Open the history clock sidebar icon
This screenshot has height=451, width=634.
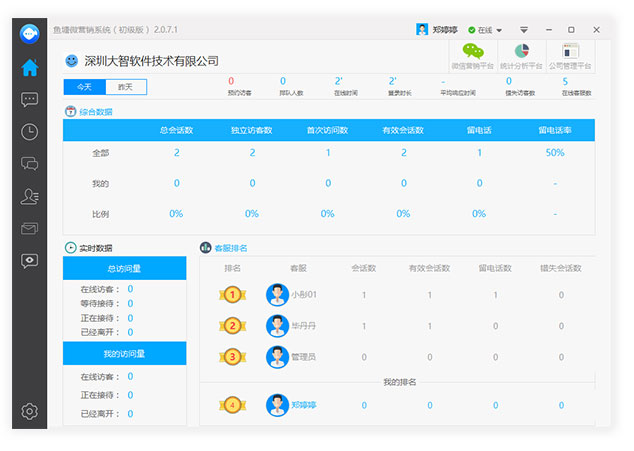point(30,132)
